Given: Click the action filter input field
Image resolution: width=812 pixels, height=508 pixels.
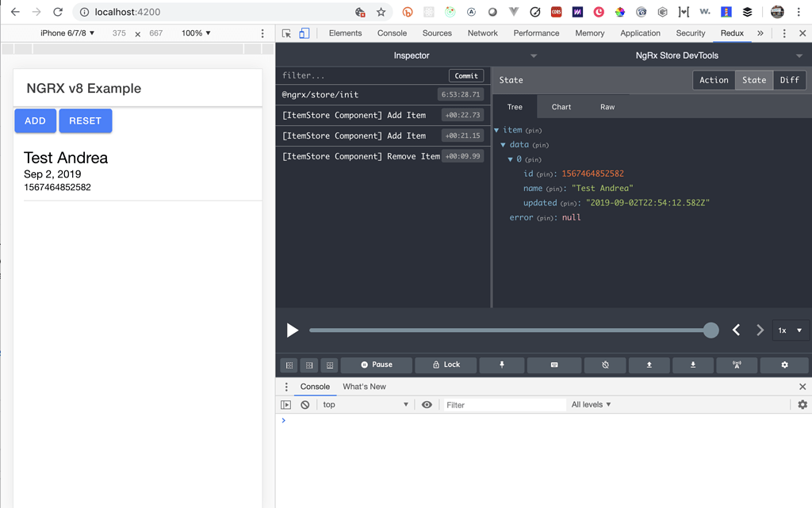Looking at the screenshot, I should tap(357, 75).
